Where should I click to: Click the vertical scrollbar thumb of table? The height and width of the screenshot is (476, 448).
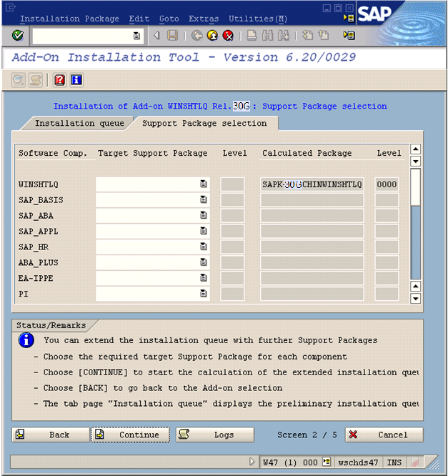click(416, 187)
